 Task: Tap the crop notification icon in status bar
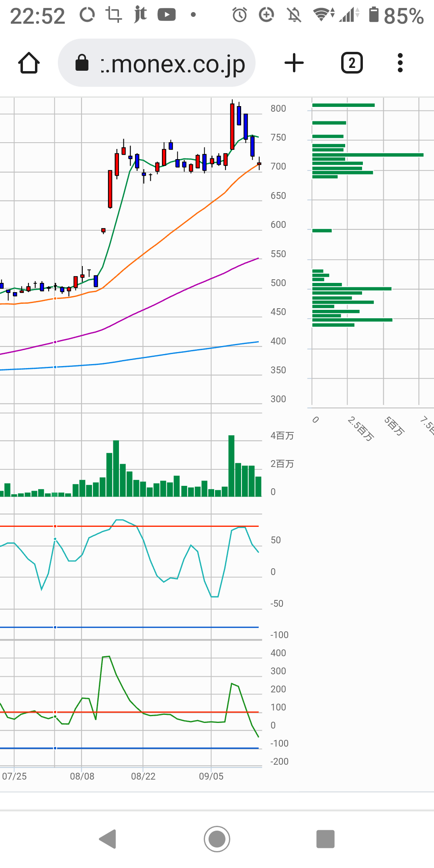(x=114, y=15)
